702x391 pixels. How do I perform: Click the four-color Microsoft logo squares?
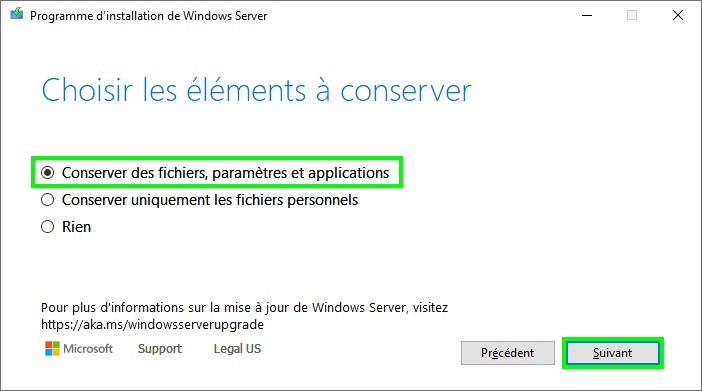coord(52,348)
